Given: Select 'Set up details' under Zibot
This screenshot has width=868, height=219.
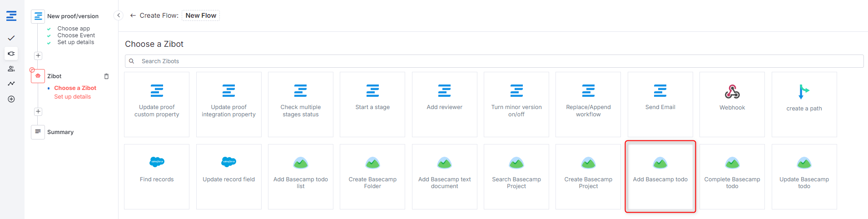Looking at the screenshot, I should [72, 97].
